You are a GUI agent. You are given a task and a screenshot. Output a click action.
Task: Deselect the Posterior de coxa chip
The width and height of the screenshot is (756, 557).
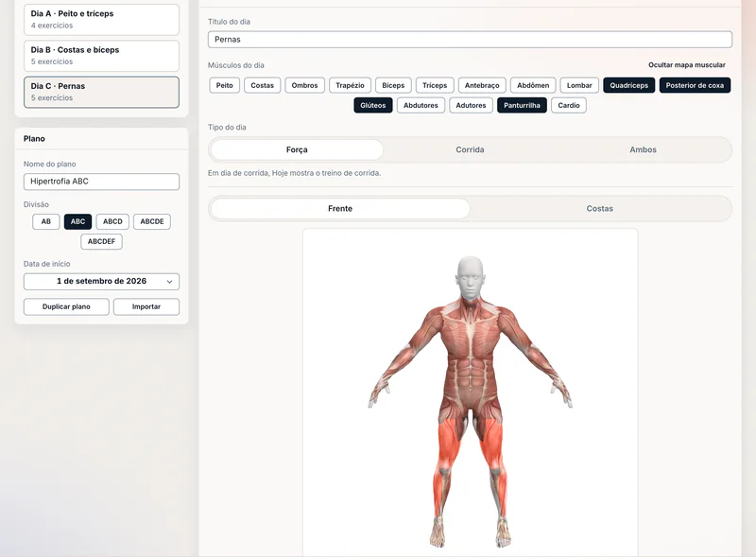tap(695, 85)
